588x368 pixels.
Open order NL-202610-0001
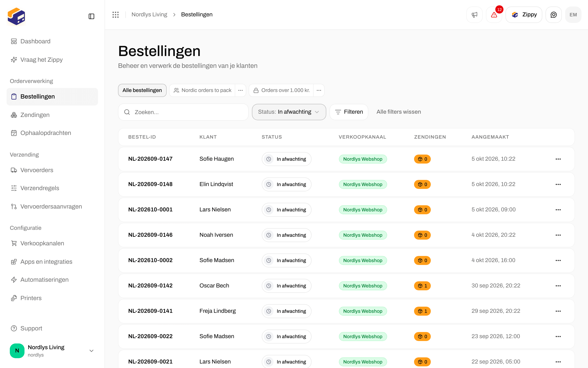150,210
